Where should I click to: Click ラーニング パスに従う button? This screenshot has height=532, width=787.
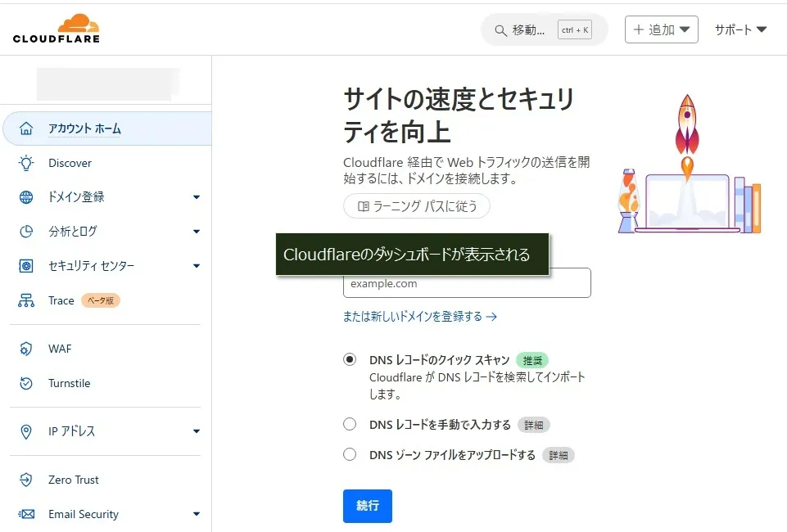point(417,206)
